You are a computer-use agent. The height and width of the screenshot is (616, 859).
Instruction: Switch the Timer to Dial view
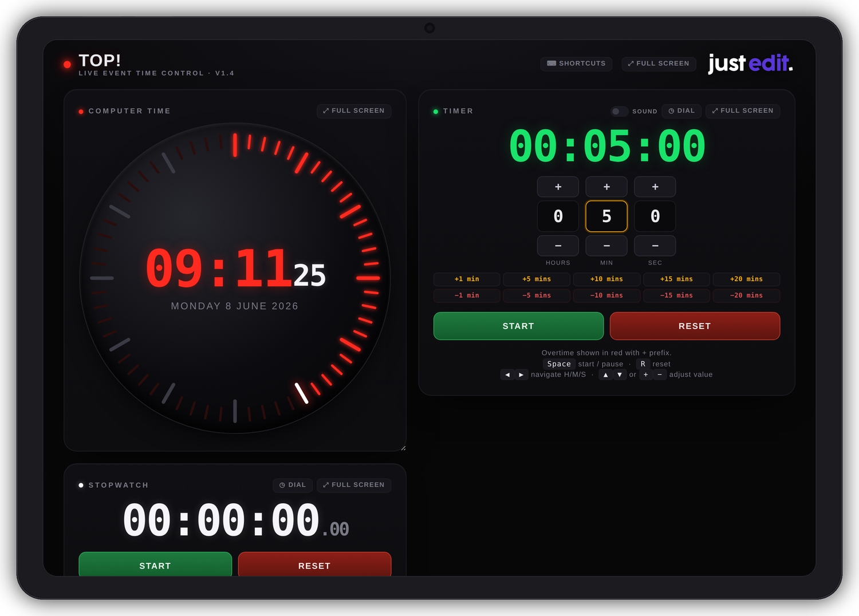pyautogui.click(x=681, y=110)
